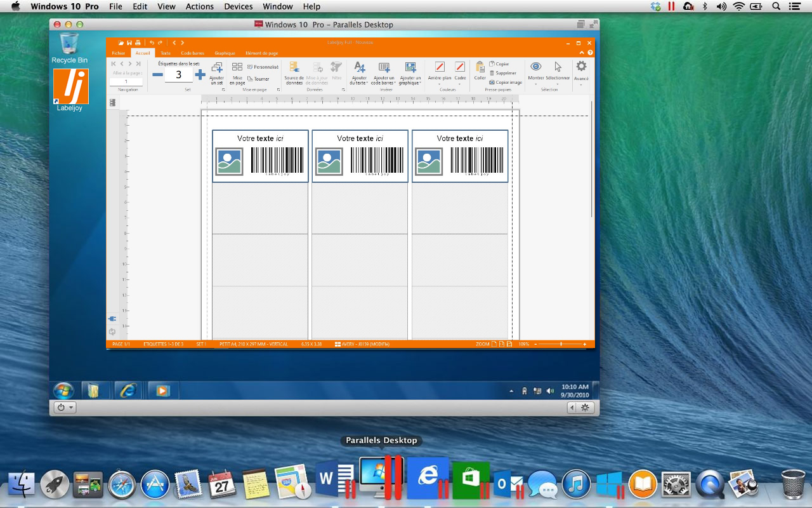This screenshot has height=508, width=812.
Task: Decrease labels in set with minus button
Action: coord(157,75)
